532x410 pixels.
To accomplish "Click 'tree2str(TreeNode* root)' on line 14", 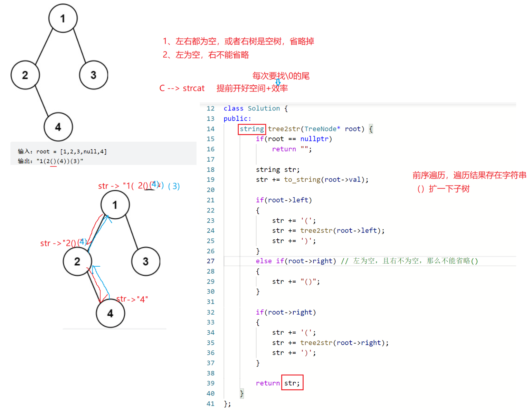I will tap(316, 129).
